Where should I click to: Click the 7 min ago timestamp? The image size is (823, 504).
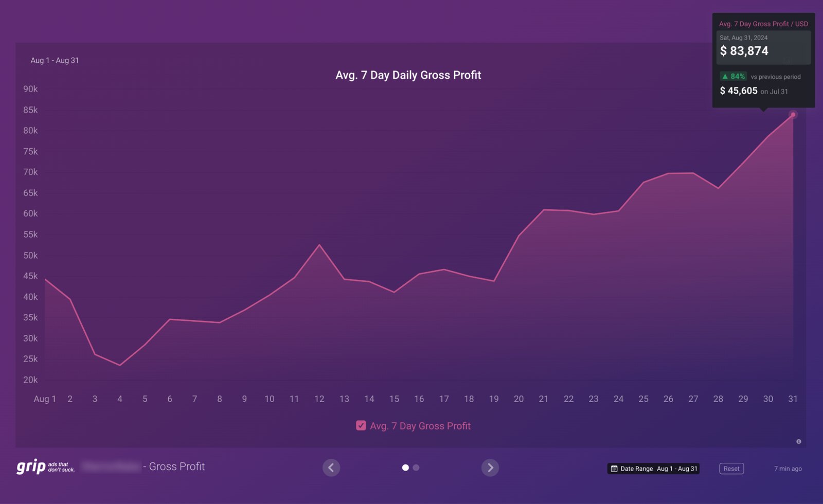[x=788, y=469]
